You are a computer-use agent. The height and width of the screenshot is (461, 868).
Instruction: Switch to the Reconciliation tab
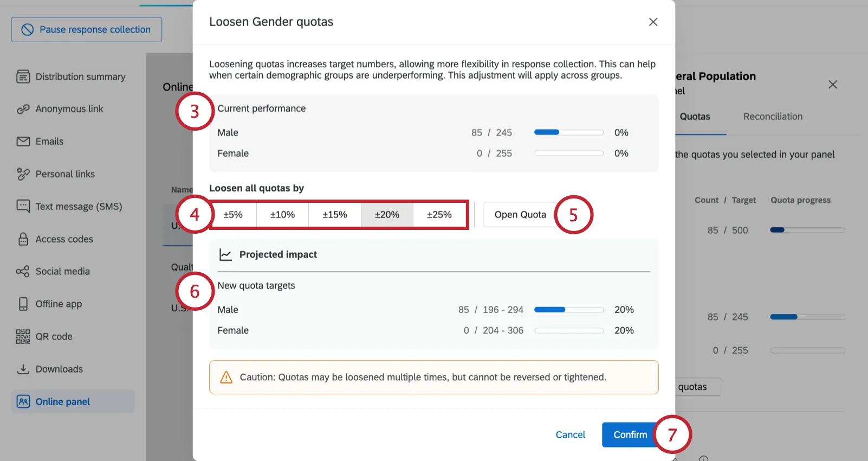(772, 117)
